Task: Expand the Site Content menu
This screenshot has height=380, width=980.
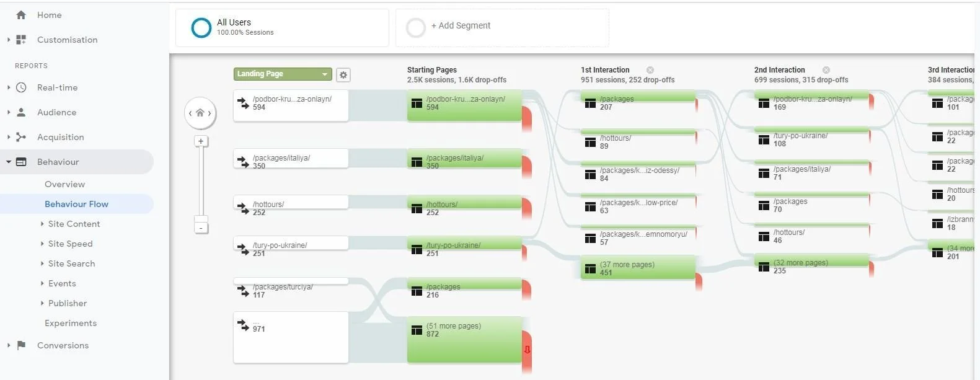Action: coord(73,224)
